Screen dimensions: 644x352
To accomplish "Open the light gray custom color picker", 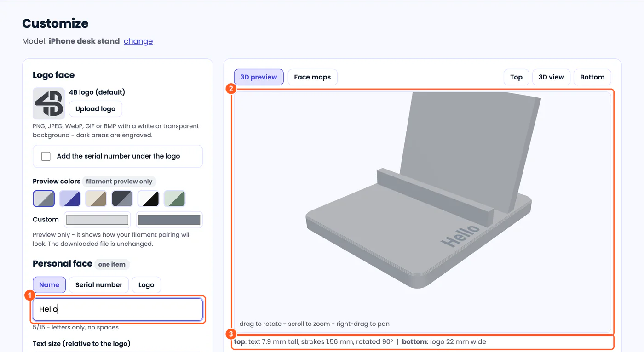I will [97, 220].
